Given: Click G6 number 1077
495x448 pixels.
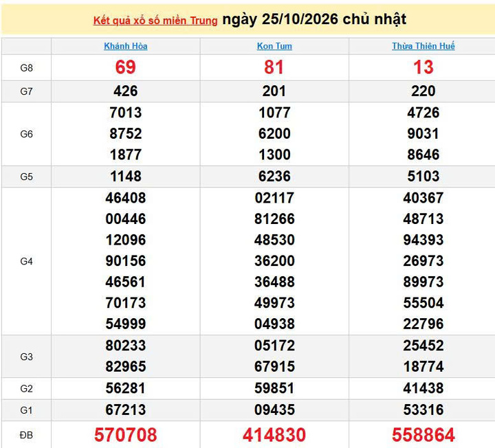Looking at the screenshot, I should click(274, 113).
